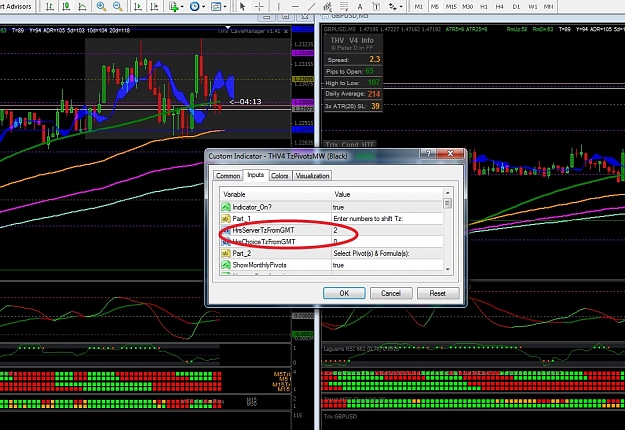Screen dimensions: 625x430
Task: Expand the Indicators dropdown arrow
Action: (182, 7)
